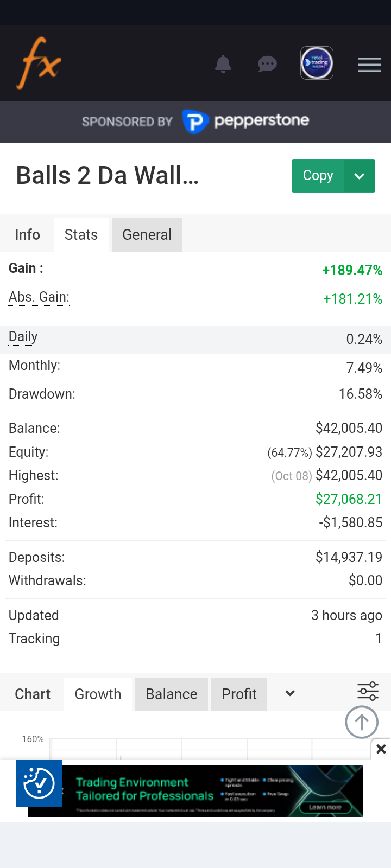Screen dimensions: 391x868
Task: Open the hamburger main menu
Action: (369, 65)
